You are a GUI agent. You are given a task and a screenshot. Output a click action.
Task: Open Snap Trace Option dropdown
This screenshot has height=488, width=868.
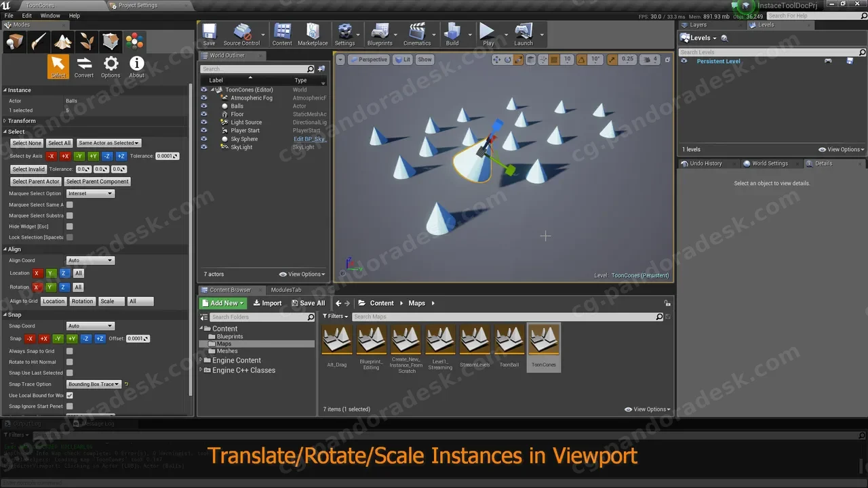pyautogui.click(x=94, y=384)
